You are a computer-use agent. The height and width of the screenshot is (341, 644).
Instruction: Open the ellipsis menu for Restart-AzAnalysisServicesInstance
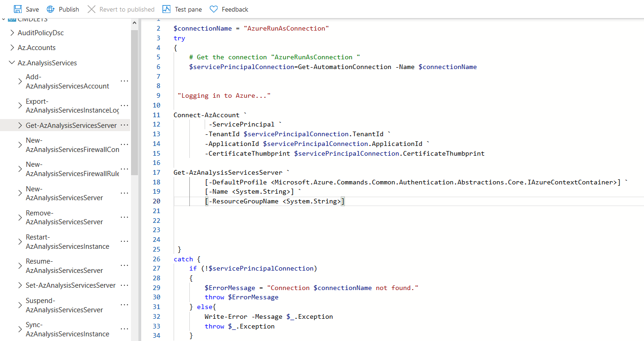pos(125,241)
